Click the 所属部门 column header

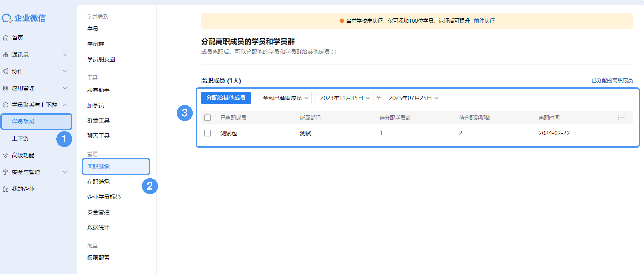tap(310, 118)
